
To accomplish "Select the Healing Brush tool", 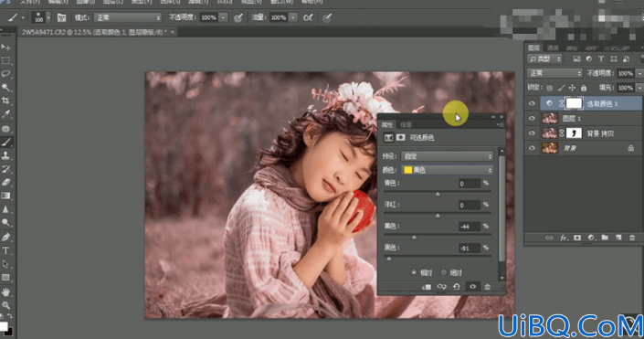I will tap(5, 129).
